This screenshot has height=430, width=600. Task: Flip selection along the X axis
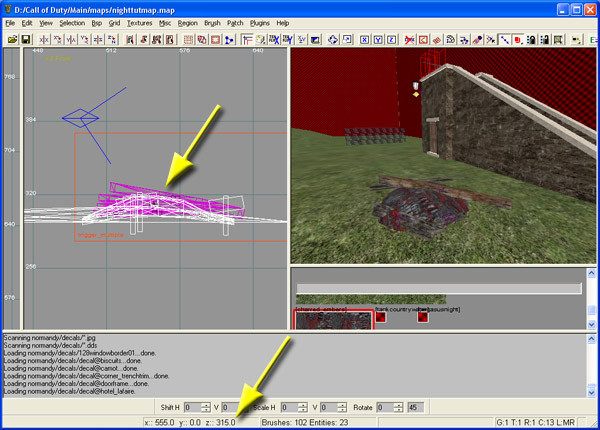tap(44, 39)
